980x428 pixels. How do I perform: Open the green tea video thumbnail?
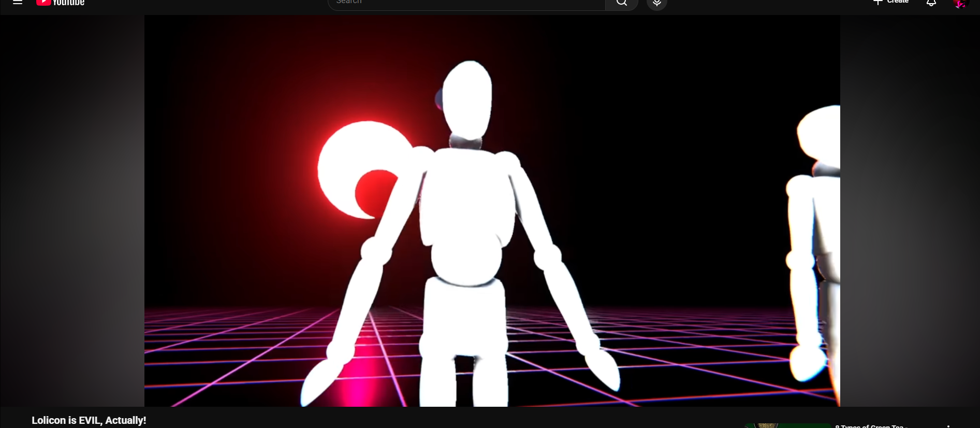click(787, 425)
